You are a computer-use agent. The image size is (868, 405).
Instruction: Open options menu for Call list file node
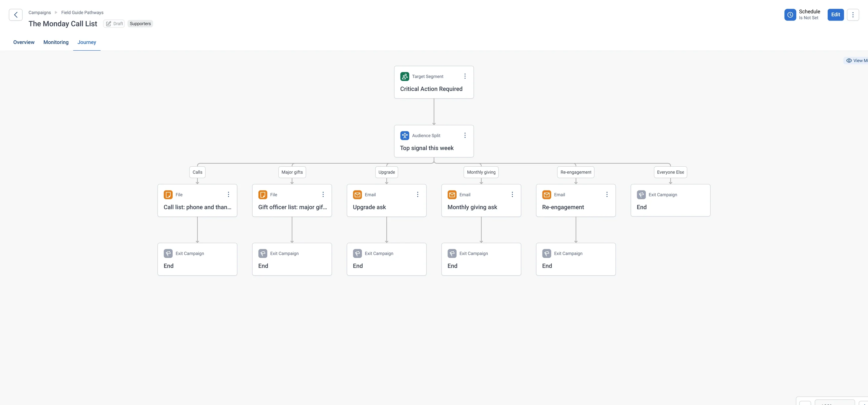228,195
